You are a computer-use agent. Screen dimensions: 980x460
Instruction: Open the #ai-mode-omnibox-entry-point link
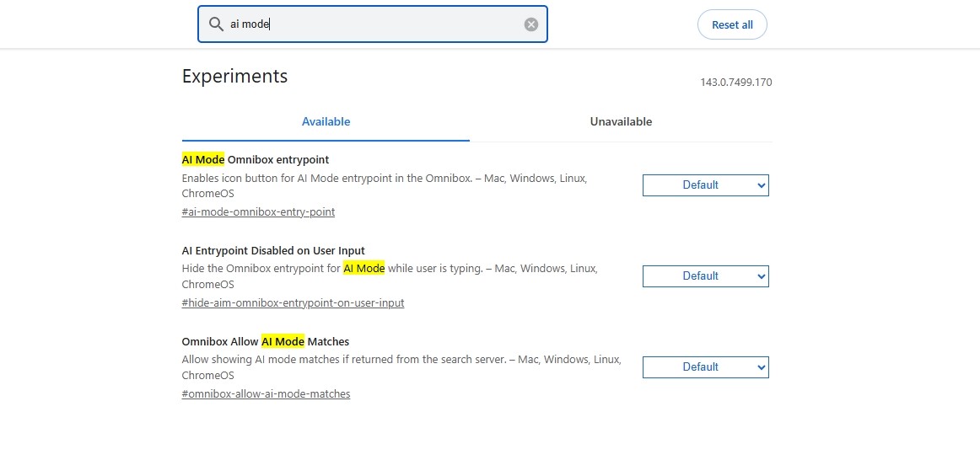tap(258, 212)
